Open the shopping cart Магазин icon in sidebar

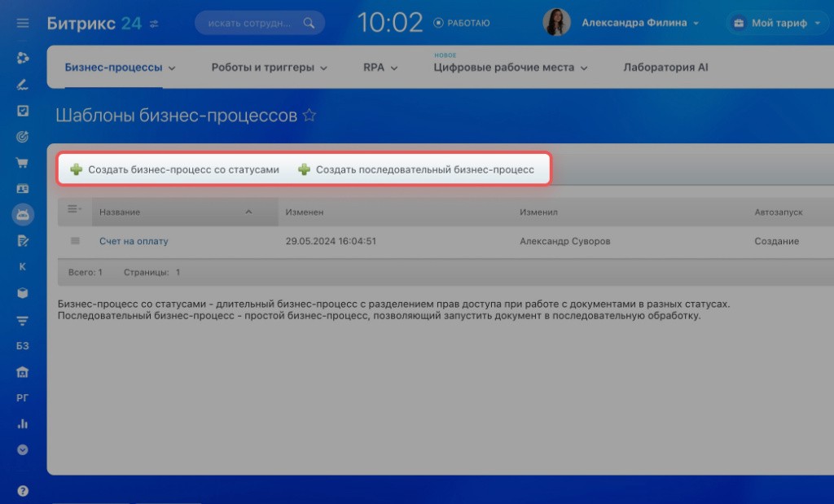click(22, 163)
